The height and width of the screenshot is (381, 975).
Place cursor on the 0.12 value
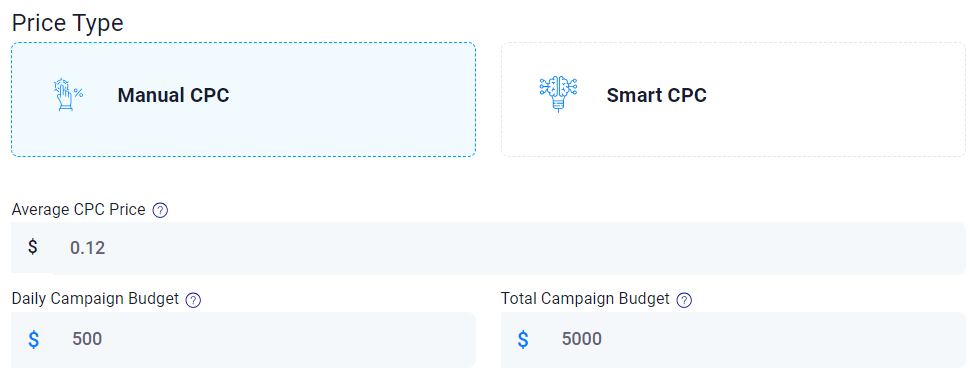pos(88,249)
